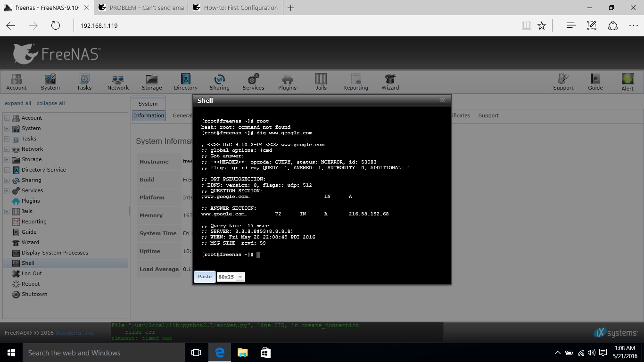Open the Plugins toolbar icon

[x=287, y=82]
